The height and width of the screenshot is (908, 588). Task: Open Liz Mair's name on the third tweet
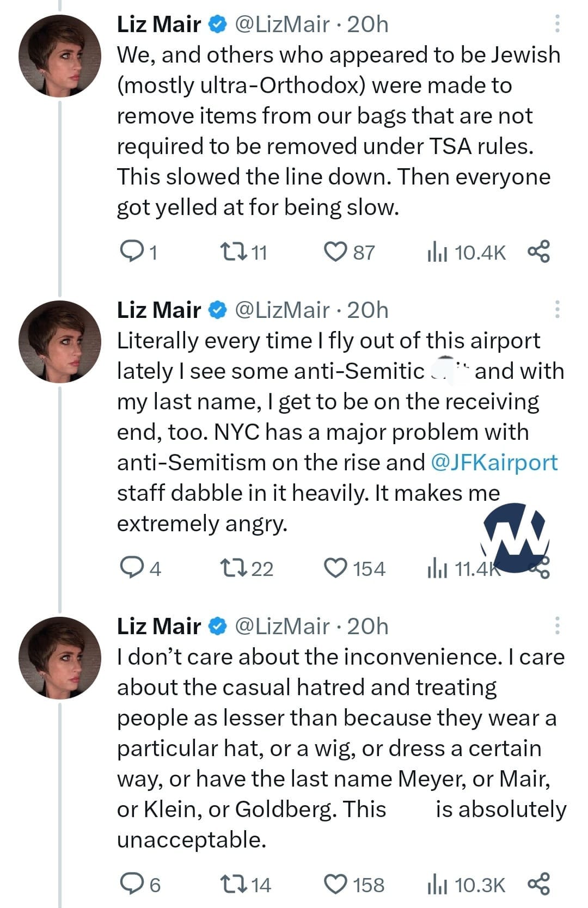[x=159, y=626]
